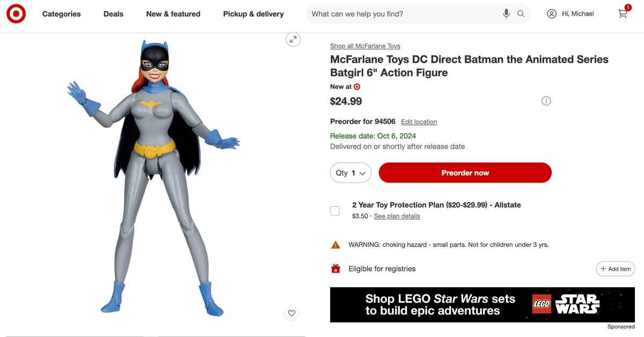
Task: Open the Categories menu
Action: (x=62, y=14)
